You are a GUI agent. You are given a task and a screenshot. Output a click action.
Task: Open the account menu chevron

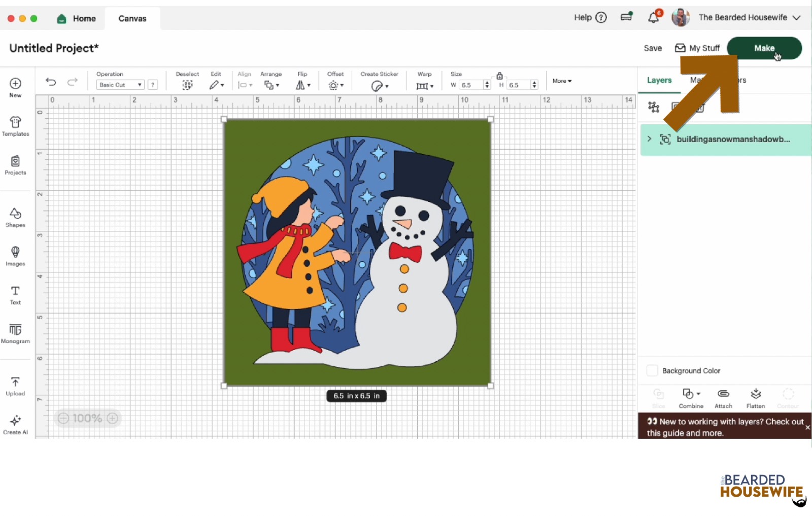coord(797,18)
